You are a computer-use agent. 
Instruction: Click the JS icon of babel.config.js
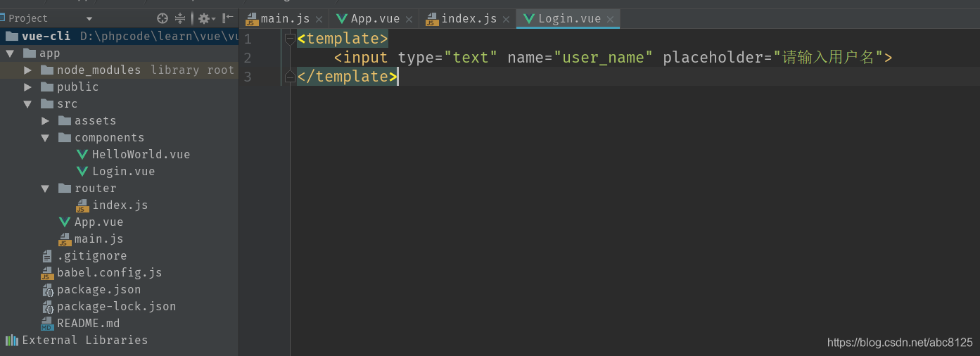[x=46, y=272]
